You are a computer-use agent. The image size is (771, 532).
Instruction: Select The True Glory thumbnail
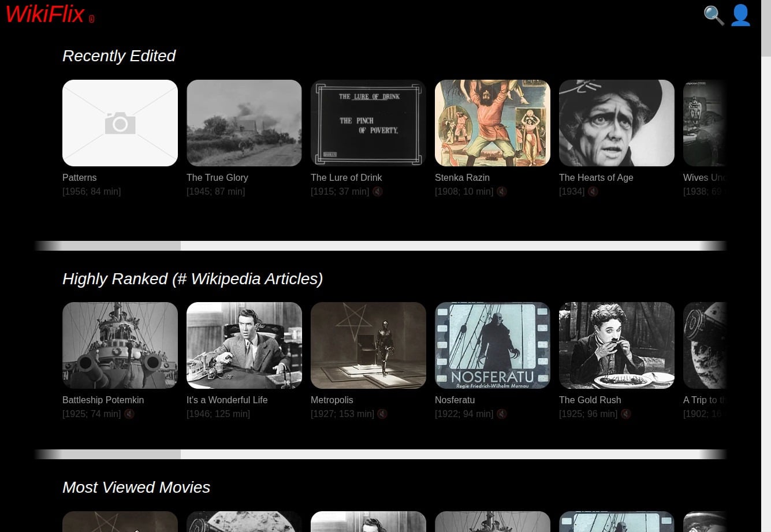244,123
